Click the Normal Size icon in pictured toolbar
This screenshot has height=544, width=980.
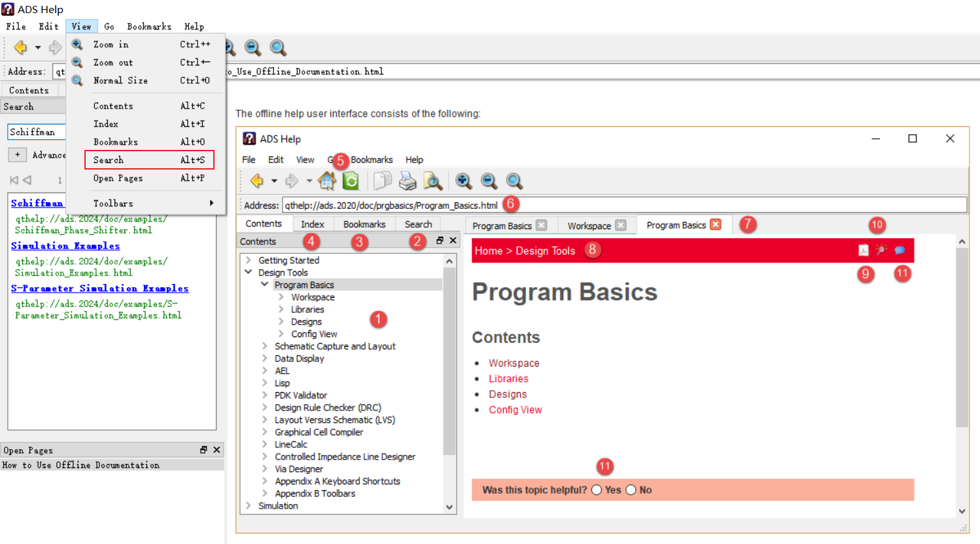coord(514,181)
